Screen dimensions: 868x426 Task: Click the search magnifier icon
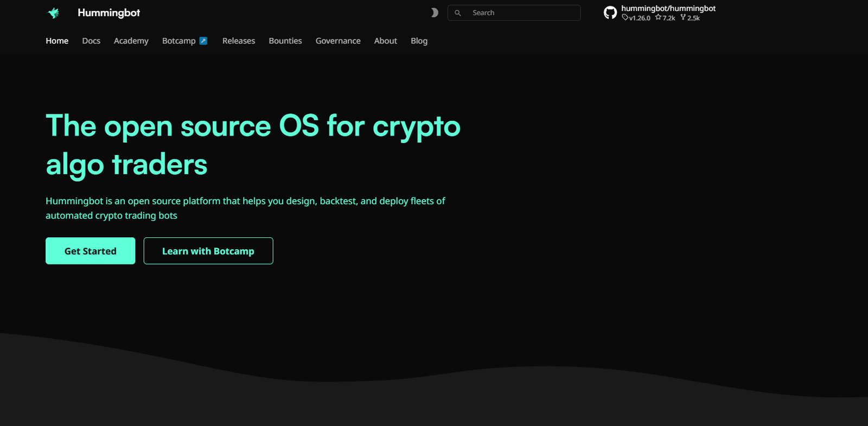pyautogui.click(x=458, y=13)
